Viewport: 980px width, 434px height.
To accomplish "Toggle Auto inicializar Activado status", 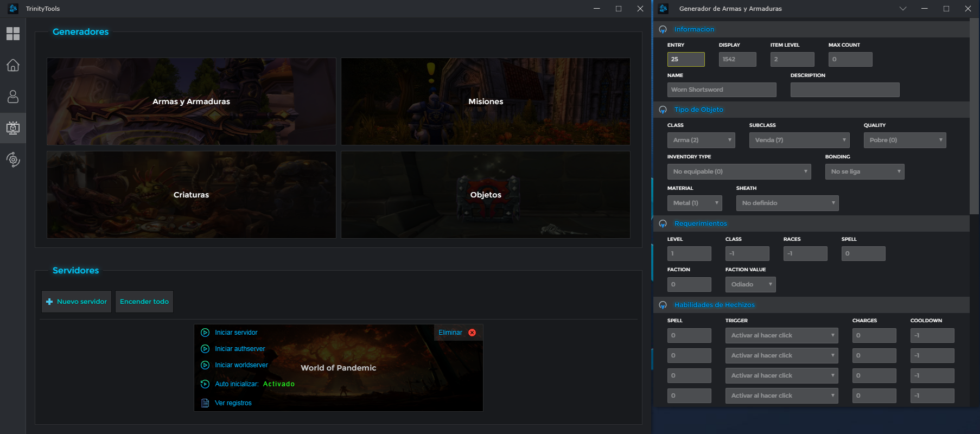I will [279, 384].
